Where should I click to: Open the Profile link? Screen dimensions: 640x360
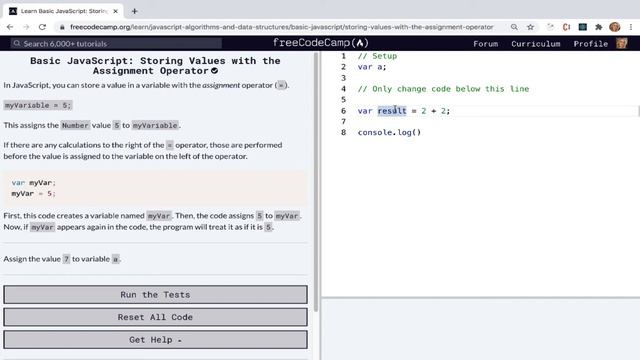tap(590, 44)
